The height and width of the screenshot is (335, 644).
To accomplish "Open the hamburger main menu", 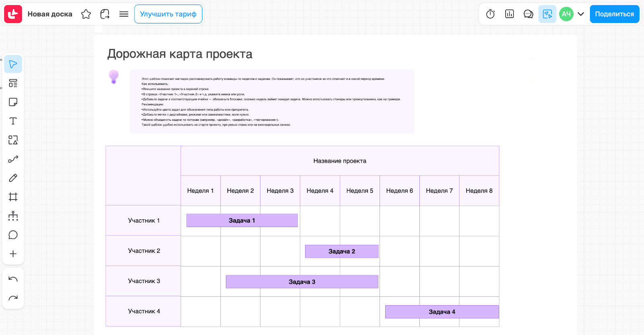I will click(124, 14).
